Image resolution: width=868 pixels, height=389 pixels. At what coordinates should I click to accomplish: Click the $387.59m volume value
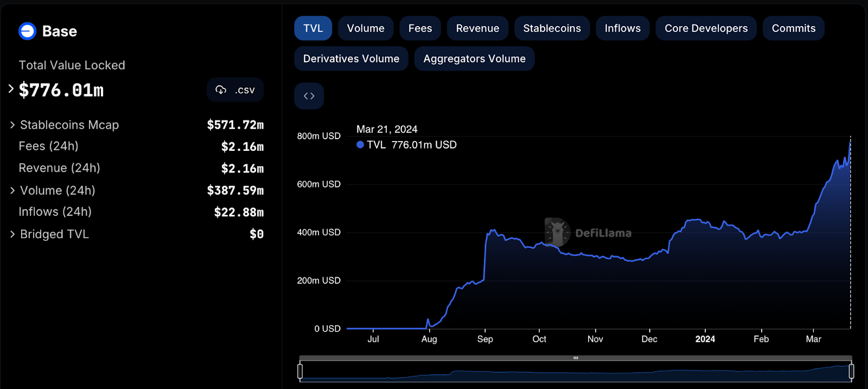coord(235,190)
